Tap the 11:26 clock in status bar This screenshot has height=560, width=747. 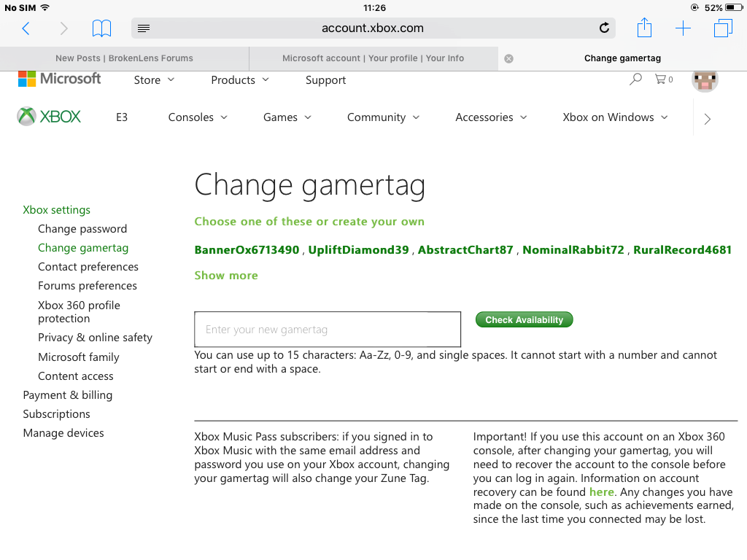click(x=374, y=7)
